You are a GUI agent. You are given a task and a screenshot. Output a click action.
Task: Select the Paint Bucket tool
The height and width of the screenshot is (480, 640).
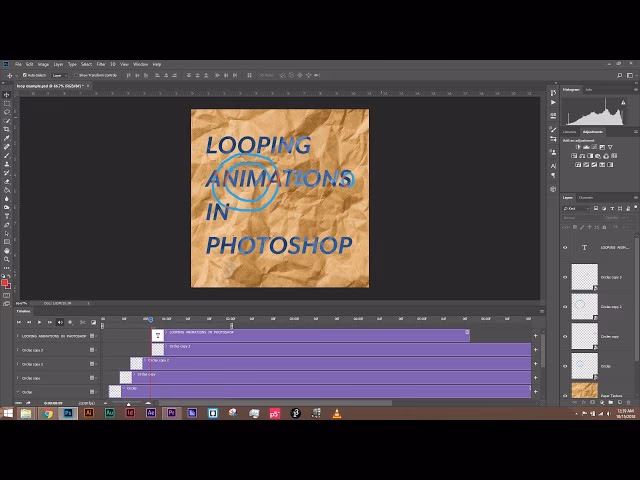pyautogui.click(x=7, y=190)
